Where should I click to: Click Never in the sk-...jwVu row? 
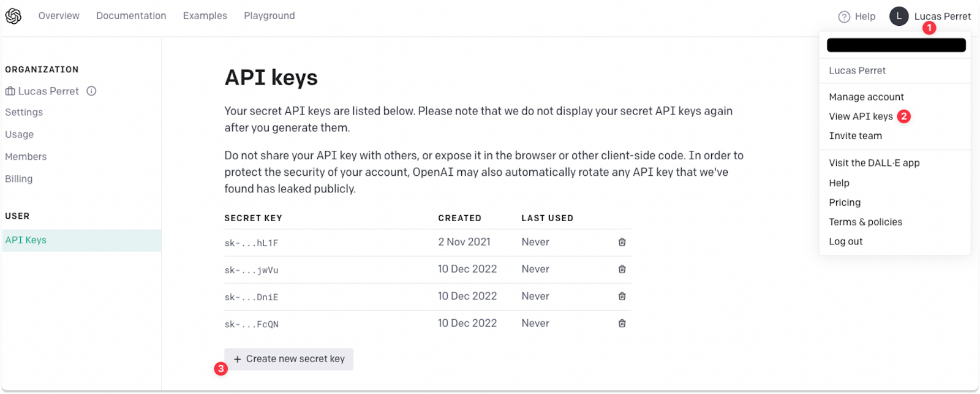pos(535,269)
